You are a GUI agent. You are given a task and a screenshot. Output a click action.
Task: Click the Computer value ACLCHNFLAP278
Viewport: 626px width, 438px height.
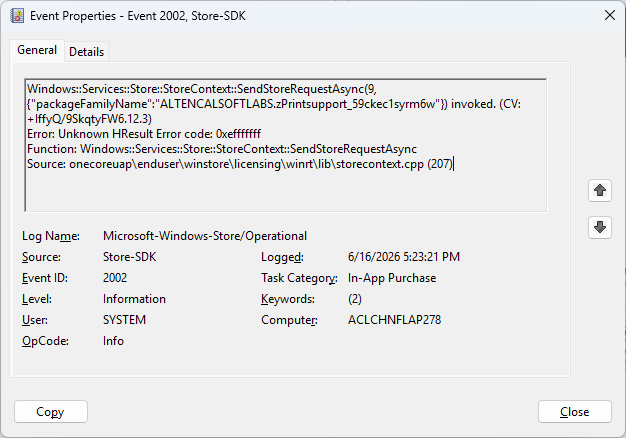(394, 320)
